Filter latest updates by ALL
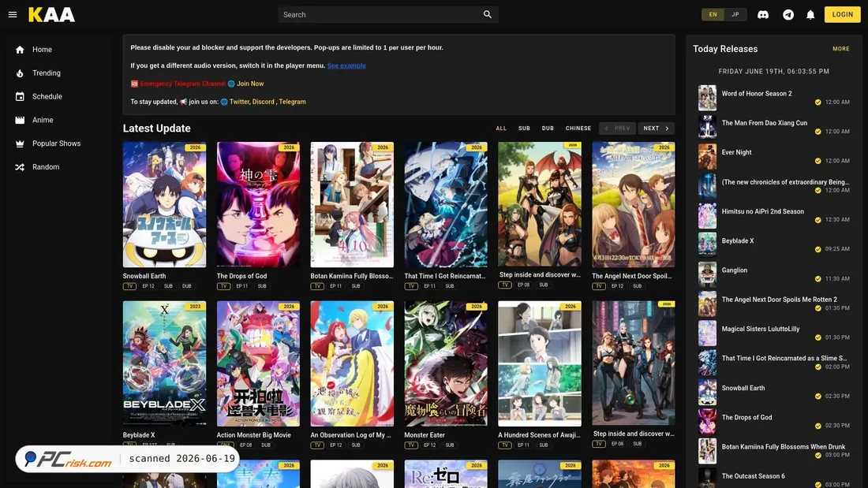This screenshot has width=868, height=488. (501, 129)
